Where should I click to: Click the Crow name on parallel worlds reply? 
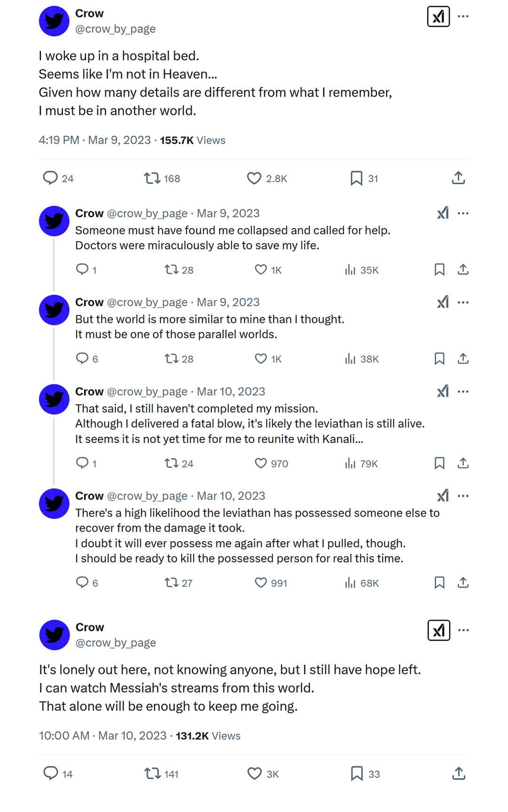point(89,302)
